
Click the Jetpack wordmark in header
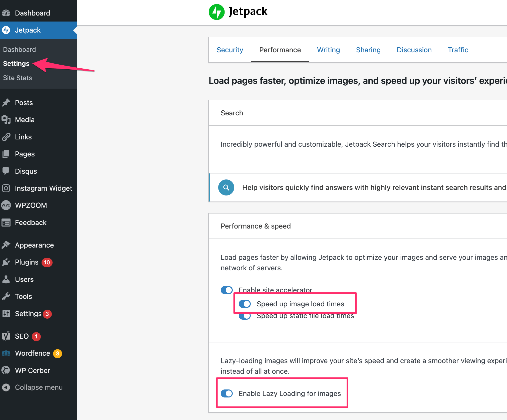[x=248, y=12]
